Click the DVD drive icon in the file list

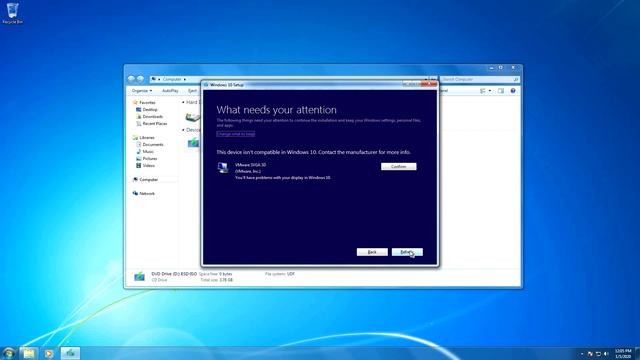(193, 143)
